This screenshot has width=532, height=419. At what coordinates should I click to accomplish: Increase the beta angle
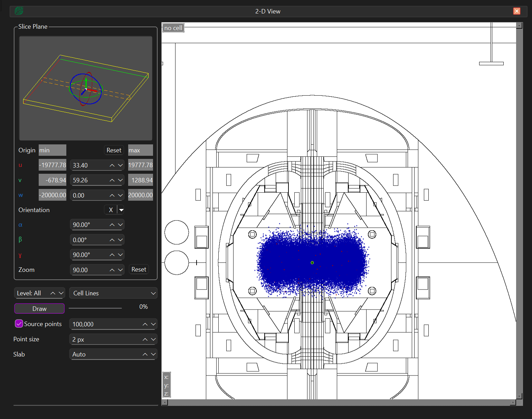pyautogui.click(x=112, y=240)
